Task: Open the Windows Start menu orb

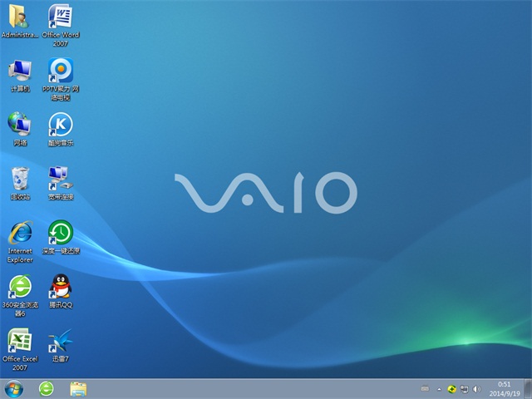Action: (14, 388)
